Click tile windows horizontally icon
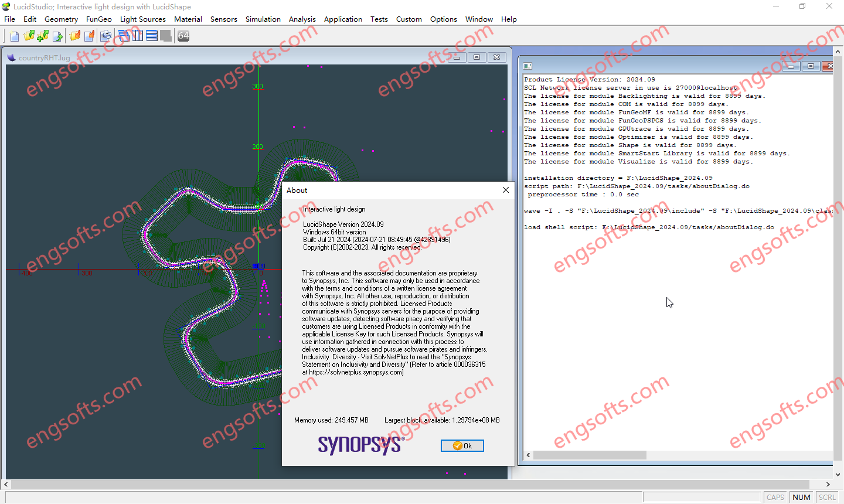 click(x=152, y=36)
